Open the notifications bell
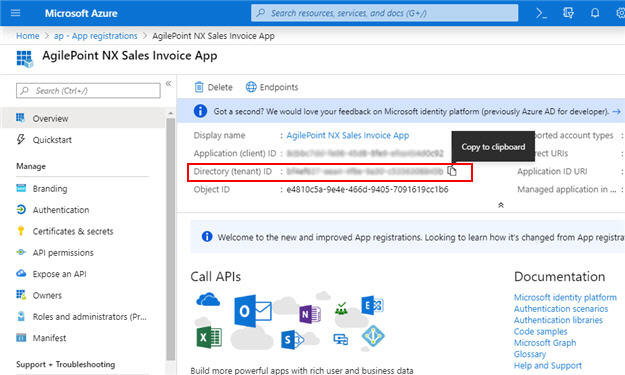Screen dimensions: 625x375 tap(595, 13)
